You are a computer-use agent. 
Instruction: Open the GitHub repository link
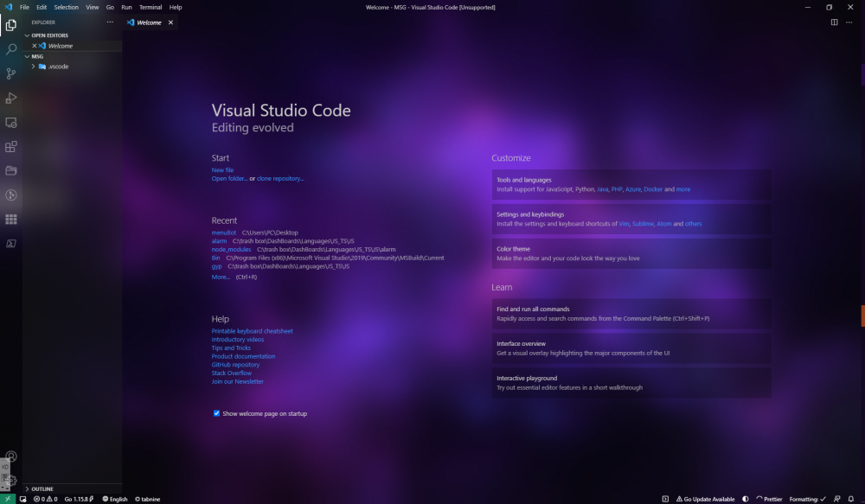235,365
